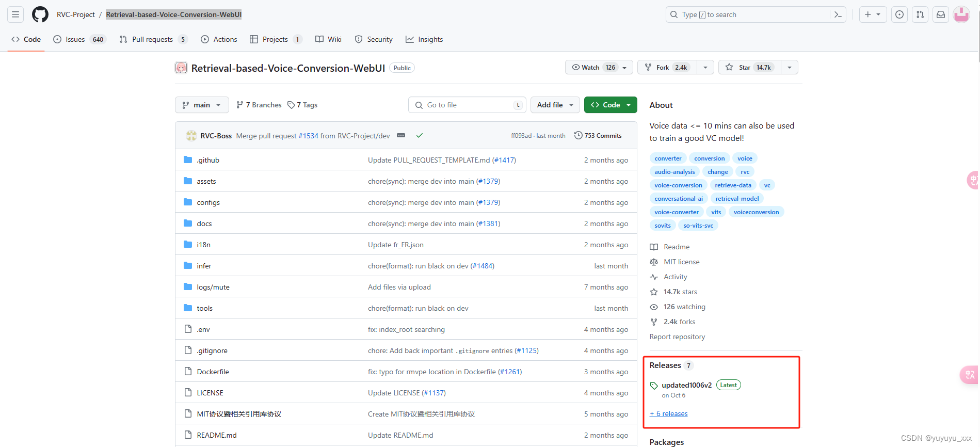Click the Type / to search box
The height and width of the screenshot is (447, 980).
[x=748, y=14]
